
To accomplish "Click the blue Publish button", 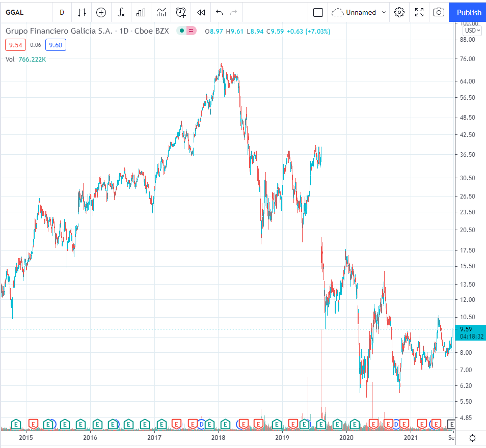I will click(x=467, y=12).
